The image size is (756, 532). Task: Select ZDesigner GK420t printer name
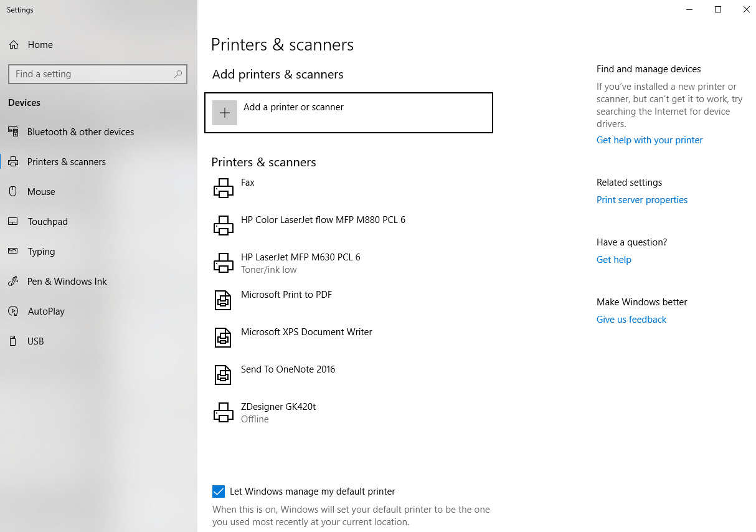(x=278, y=407)
